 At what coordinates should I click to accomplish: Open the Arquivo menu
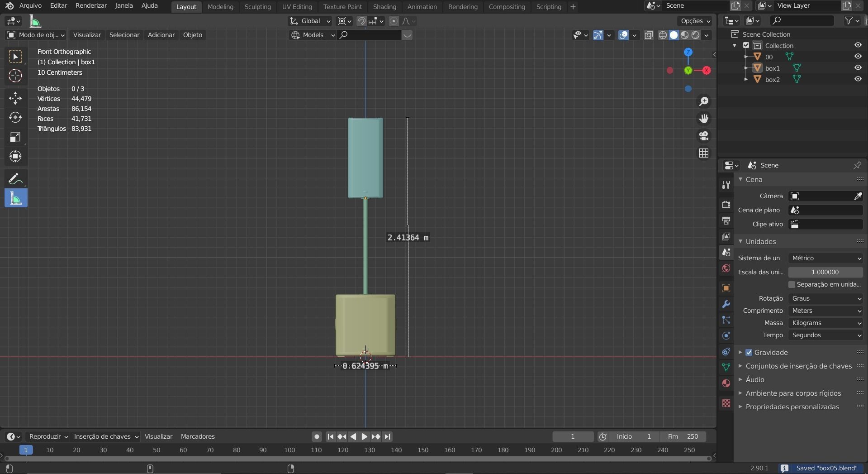(x=30, y=5)
